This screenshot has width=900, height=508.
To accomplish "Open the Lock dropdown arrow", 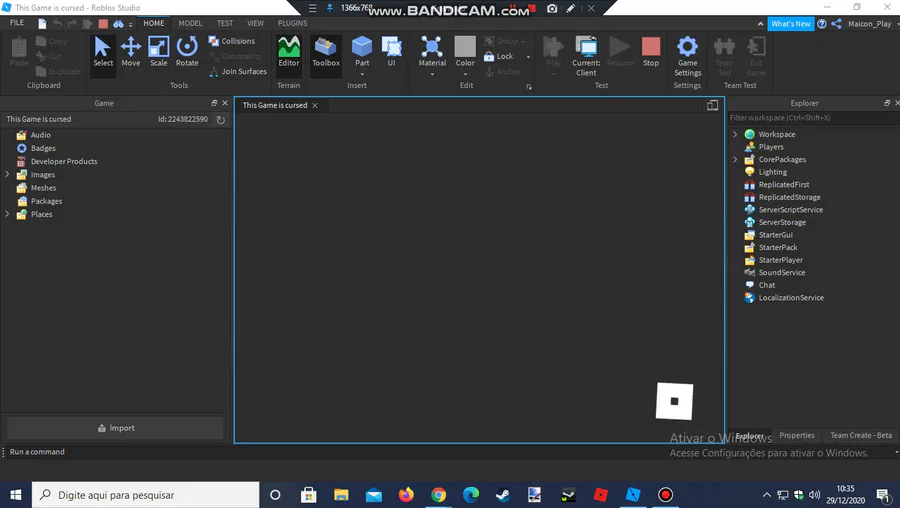I will (528, 57).
